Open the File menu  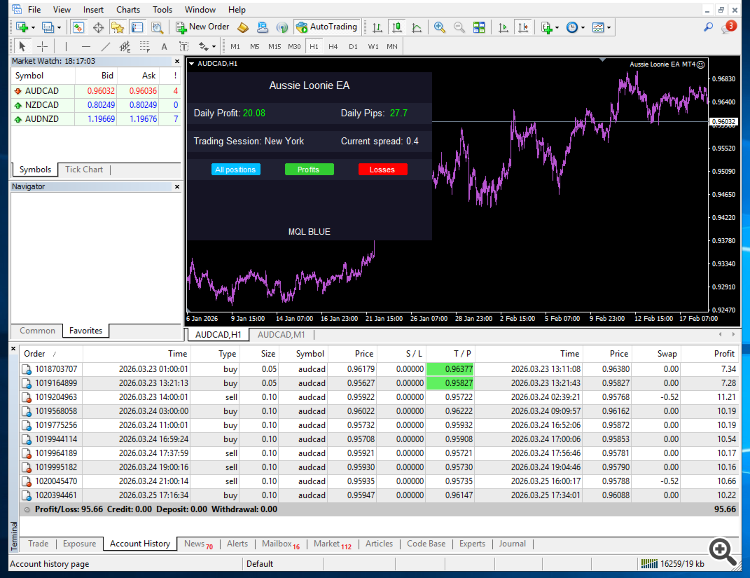(x=34, y=10)
